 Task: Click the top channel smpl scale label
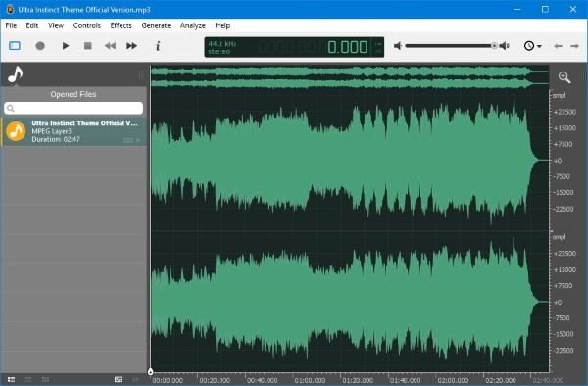560,96
